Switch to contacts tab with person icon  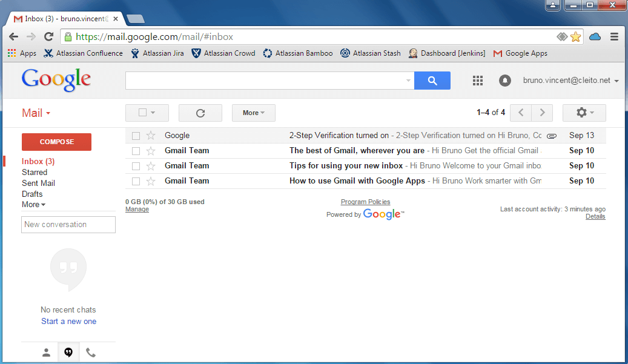[x=47, y=352]
